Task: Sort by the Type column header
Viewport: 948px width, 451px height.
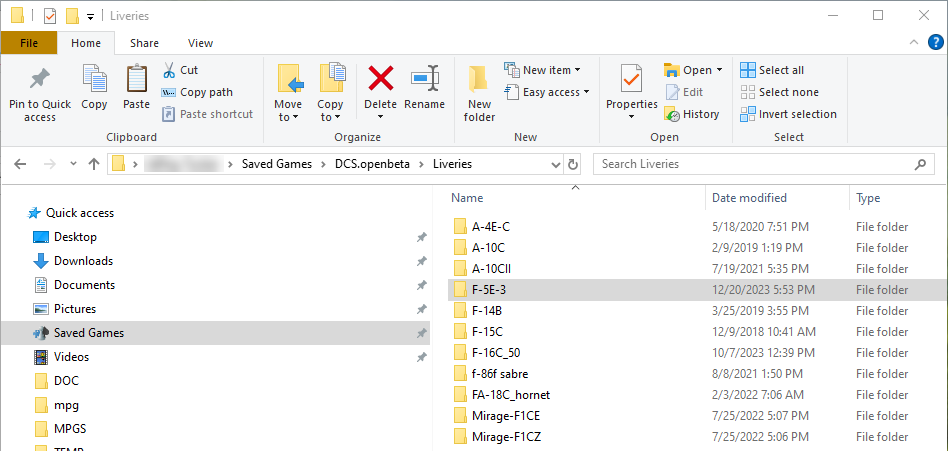Action: [868, 198]
